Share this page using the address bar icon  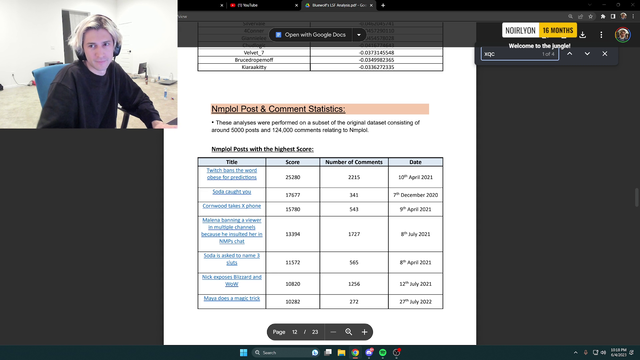(580, 16)
